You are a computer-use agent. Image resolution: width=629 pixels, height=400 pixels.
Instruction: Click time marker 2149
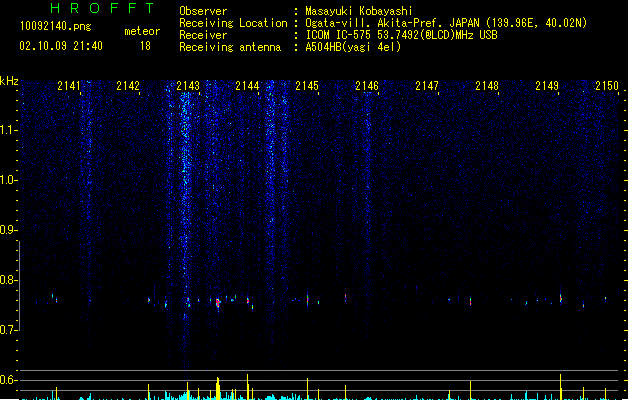click(547, 86)
